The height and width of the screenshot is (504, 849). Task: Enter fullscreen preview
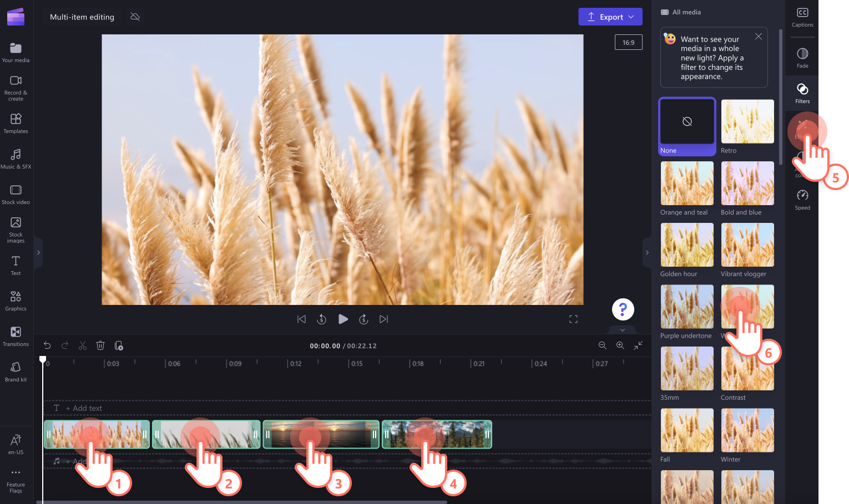pos(574,319)
